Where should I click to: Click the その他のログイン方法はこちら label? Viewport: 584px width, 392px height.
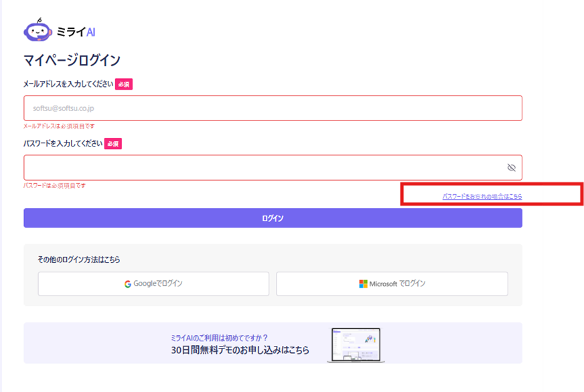[84, 260]
